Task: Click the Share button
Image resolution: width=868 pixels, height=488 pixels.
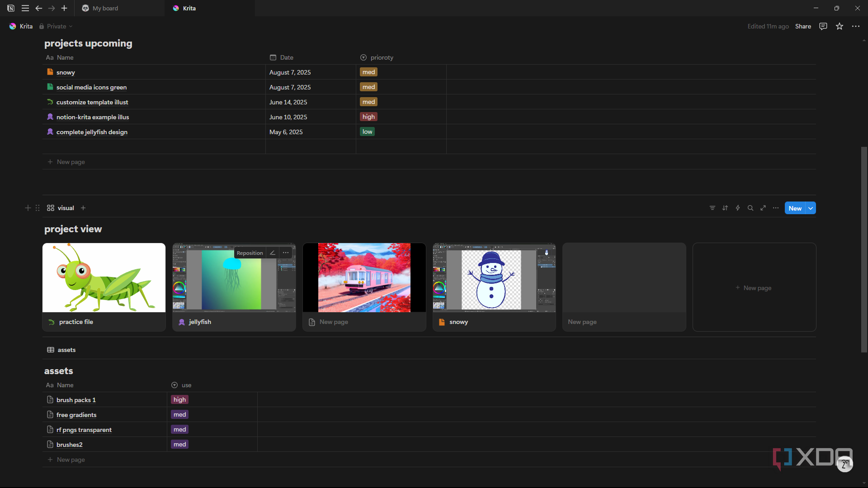Action: [x=803, y=26]
